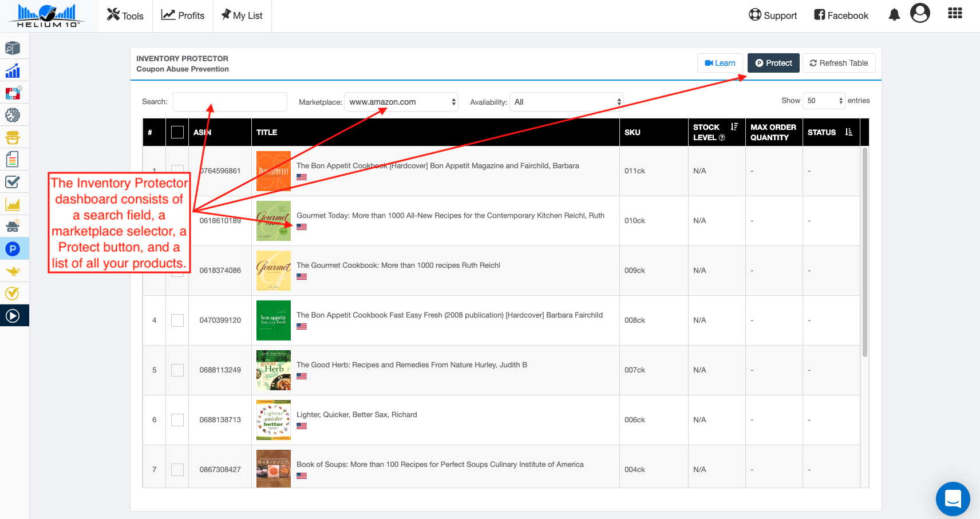Click into the Search input field
This screenshot has width=980, height=519.
click(x=230, y=102)
